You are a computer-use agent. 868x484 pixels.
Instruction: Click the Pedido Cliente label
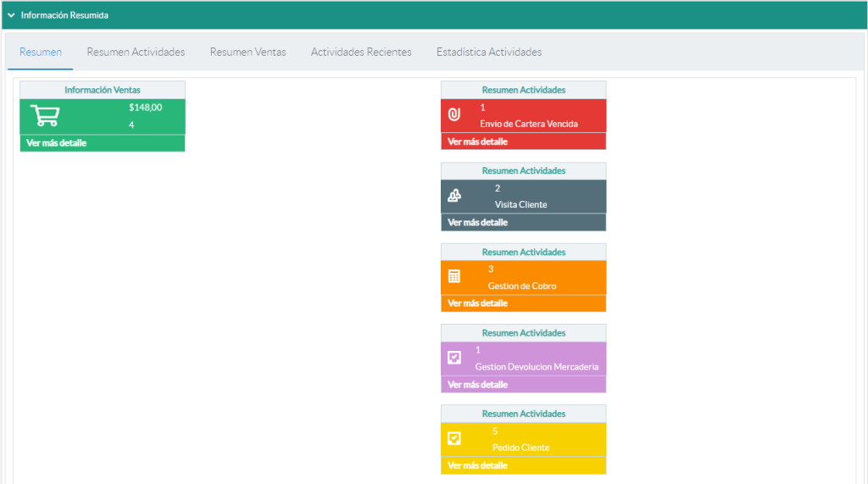click(521, 448)
